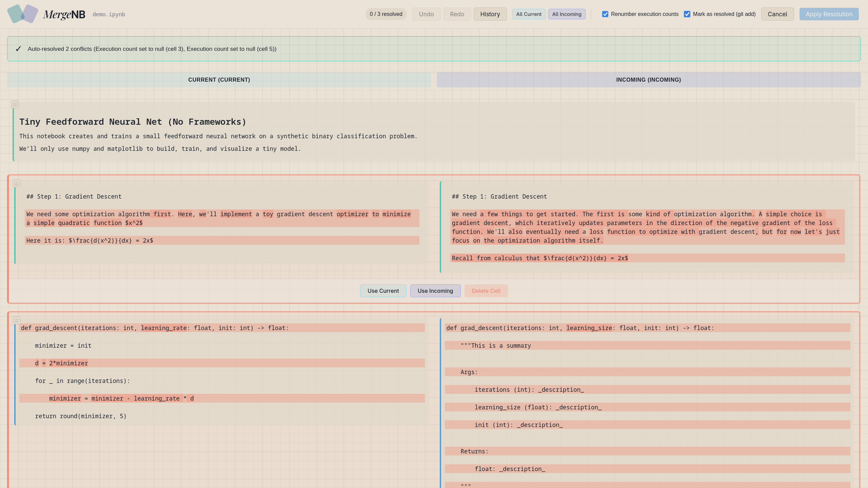Viewport: 868px width, 488px height.
Task: Click the 'learning_size (float): _description_' line
Action: [647, 407]
